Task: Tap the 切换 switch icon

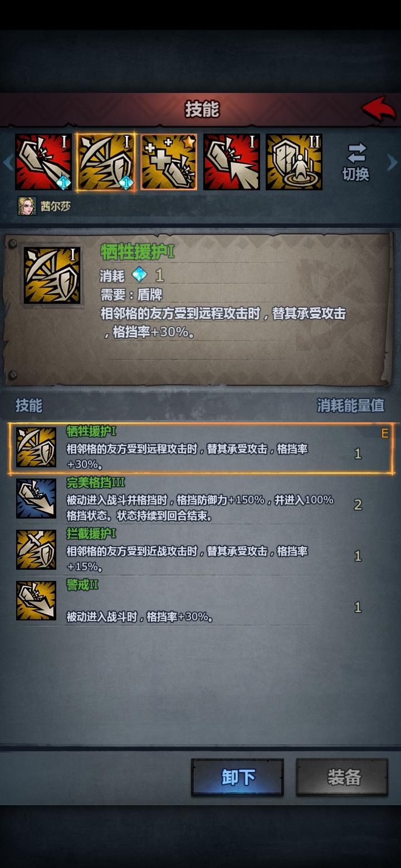Action: pyautogui.click(x=356, y=162)
